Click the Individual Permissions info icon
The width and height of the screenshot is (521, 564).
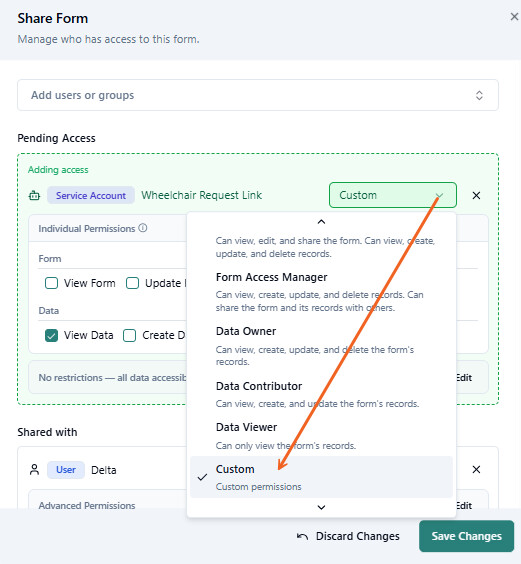point(143,228)
